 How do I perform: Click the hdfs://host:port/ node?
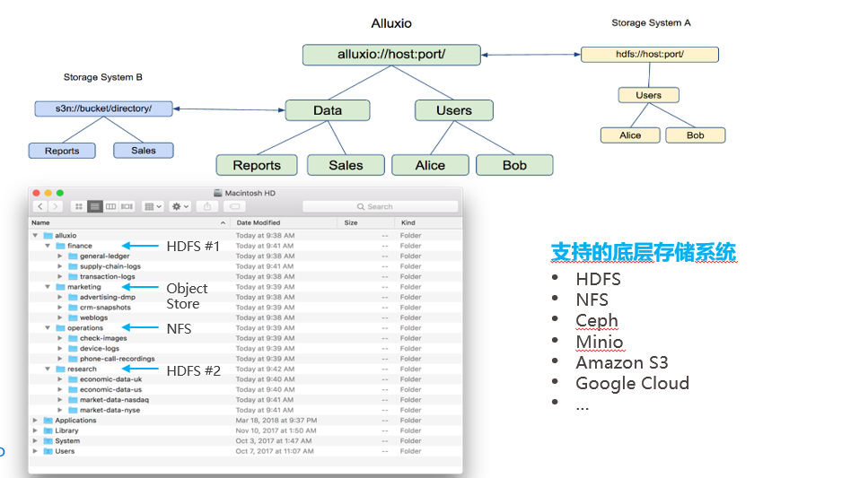[649, 54]
